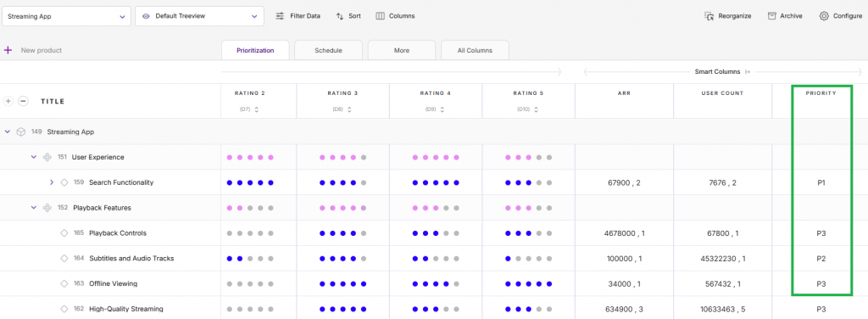Select the Search Functionality row title
This screenshot has width=868, height=319.
coord(121,182)
